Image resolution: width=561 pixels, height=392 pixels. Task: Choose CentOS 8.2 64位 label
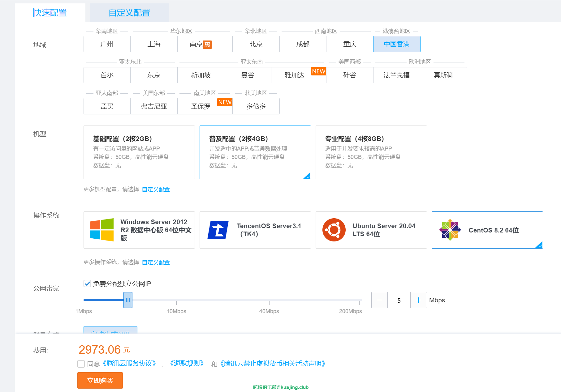(x=494, y=230)
